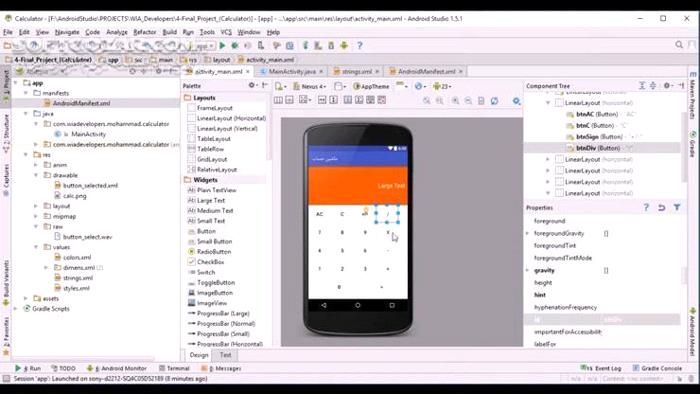Open the Palette gear settings icon
This screenshot has width=700, height=394.
click(x=252, y=85)
